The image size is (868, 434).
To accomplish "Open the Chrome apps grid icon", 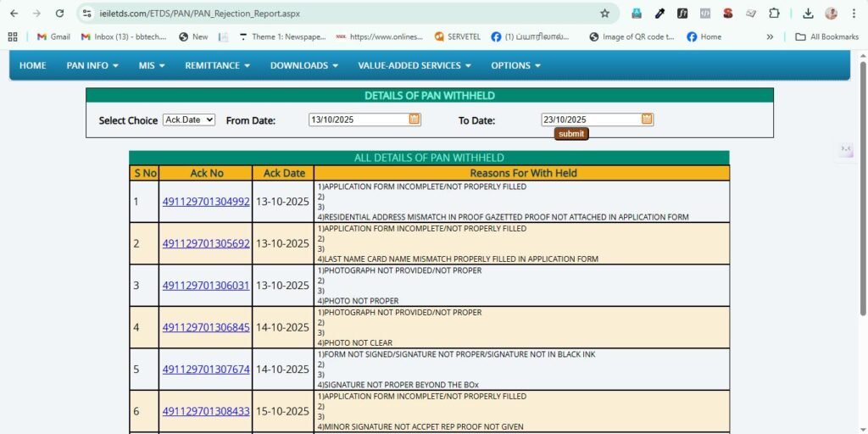I will tap(13, 36).
